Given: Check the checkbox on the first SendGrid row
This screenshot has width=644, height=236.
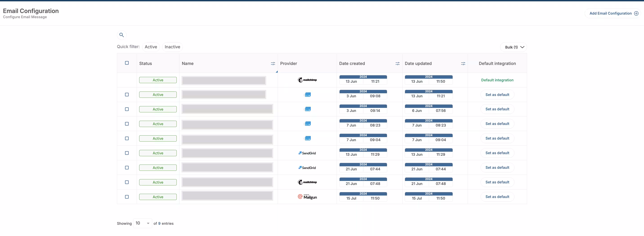Looking at the screenshot, I should click(x=127, y=153).
